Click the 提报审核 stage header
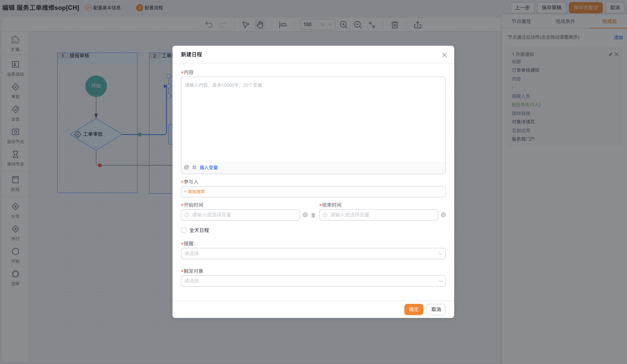 pos(97,56)
